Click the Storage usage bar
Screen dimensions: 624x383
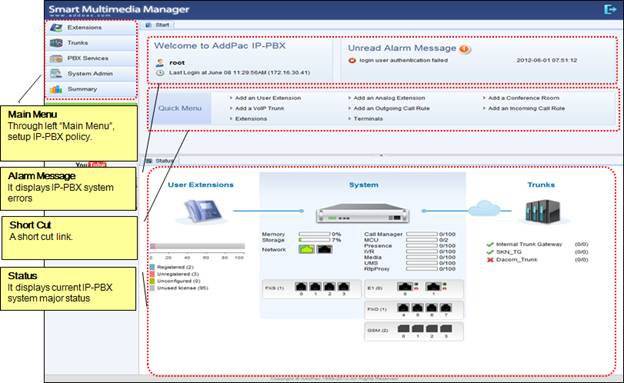pos(314,240)
